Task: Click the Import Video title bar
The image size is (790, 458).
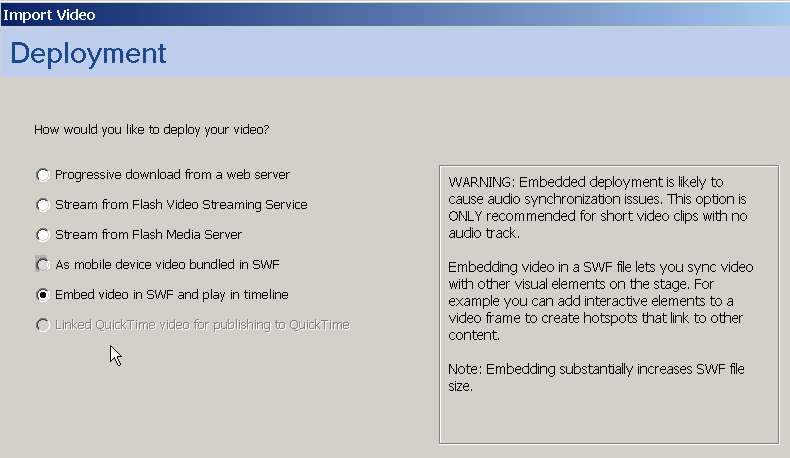Action: pyautogui.click(x=395, y=15)
